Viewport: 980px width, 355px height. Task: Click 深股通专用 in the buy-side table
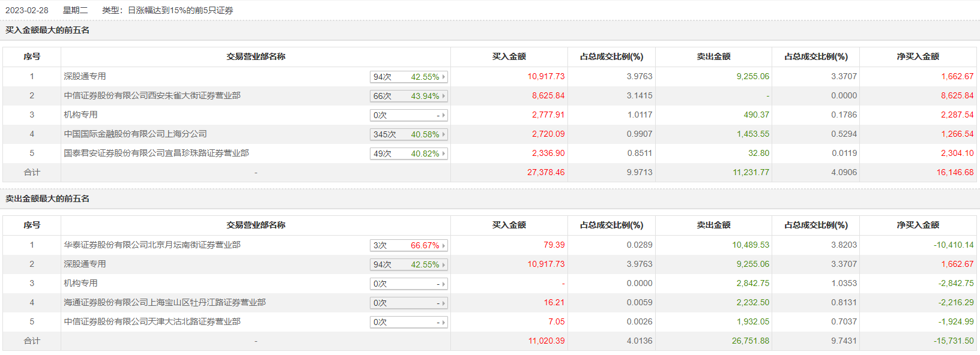tap(85, 76)
